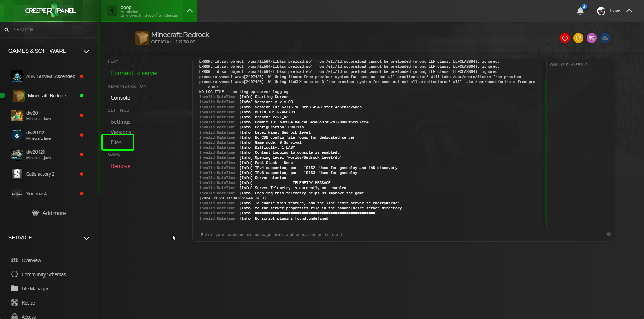Screen dimensions: 644x319
Task: Click Remove under Game
Action: tap(120, 166)
